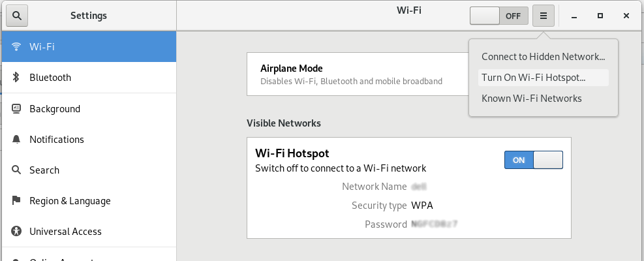Screen dimensions: 644x261
Task: Toggle the Wi-Fi OFF switch in header bar
Action: (499, 16)
